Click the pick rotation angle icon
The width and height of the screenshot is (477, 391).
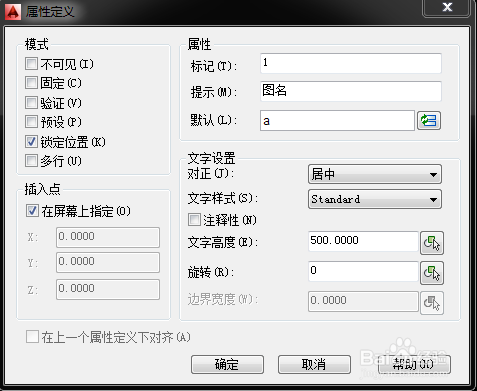[432, 273]
